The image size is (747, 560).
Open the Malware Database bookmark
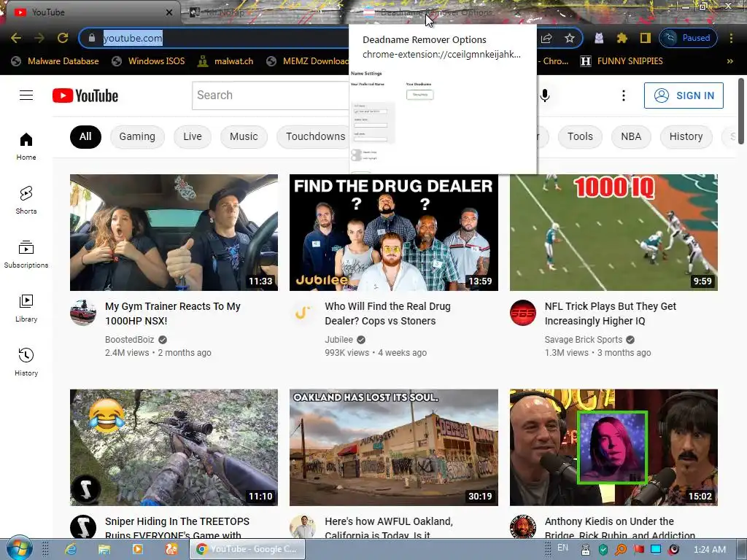point(55,61)
